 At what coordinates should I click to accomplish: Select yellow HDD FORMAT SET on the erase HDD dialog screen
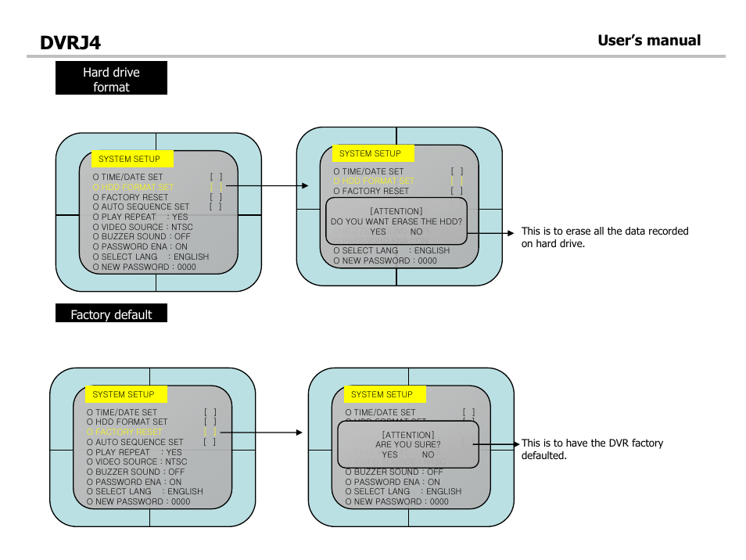(x=374, y=181)
